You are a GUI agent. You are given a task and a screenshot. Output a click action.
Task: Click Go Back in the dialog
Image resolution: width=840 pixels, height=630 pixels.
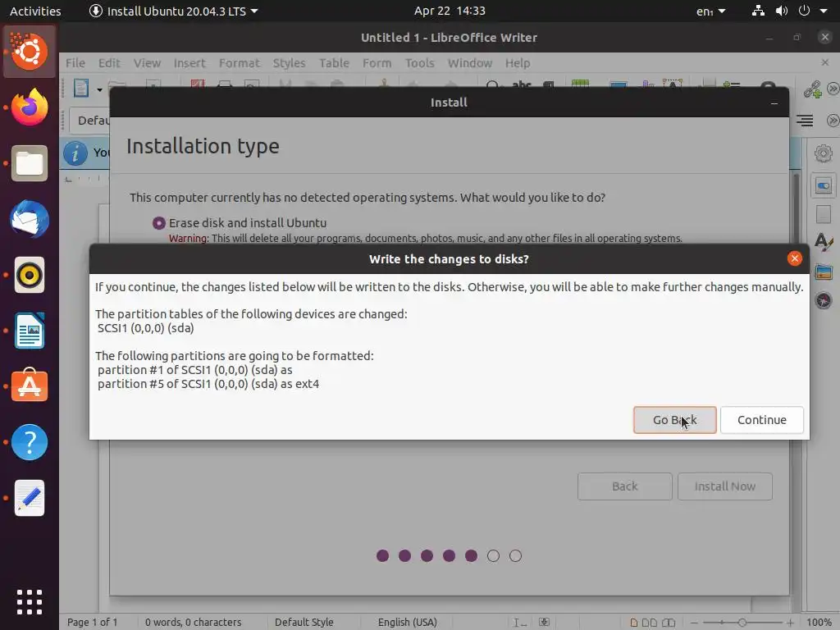coord(674,420)
